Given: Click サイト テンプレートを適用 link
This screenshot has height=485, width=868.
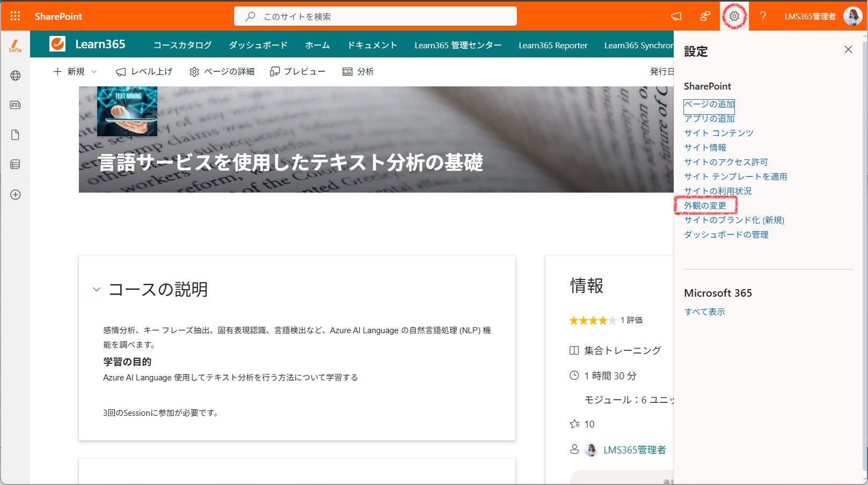Looking at the screenshot, I should 735,177.
